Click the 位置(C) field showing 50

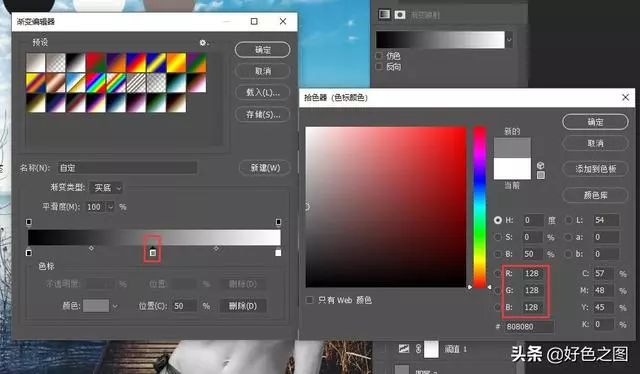(x=184, y=306)
